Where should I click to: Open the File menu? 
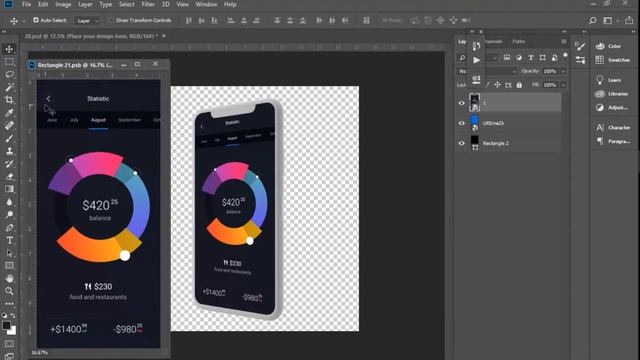(27, 4)
